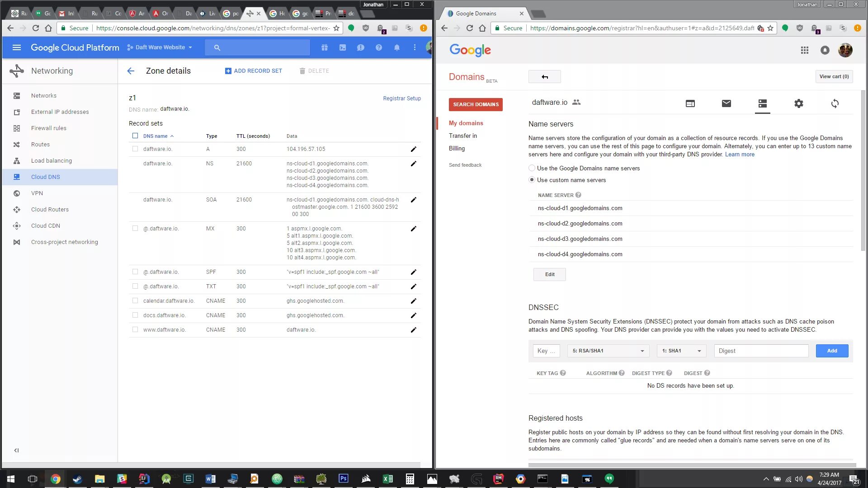Screen dimensions: 868x488
Task: Open the share people icon beside daftware.io
Action: pos(576,102)
